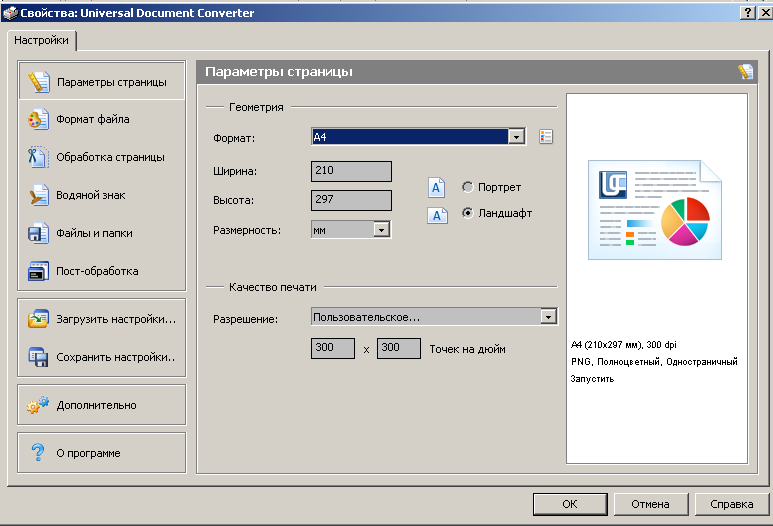Screen dimensions: 773x526
Task: Click the Сохранить настройки disk icon
Action: coord(38,357)
